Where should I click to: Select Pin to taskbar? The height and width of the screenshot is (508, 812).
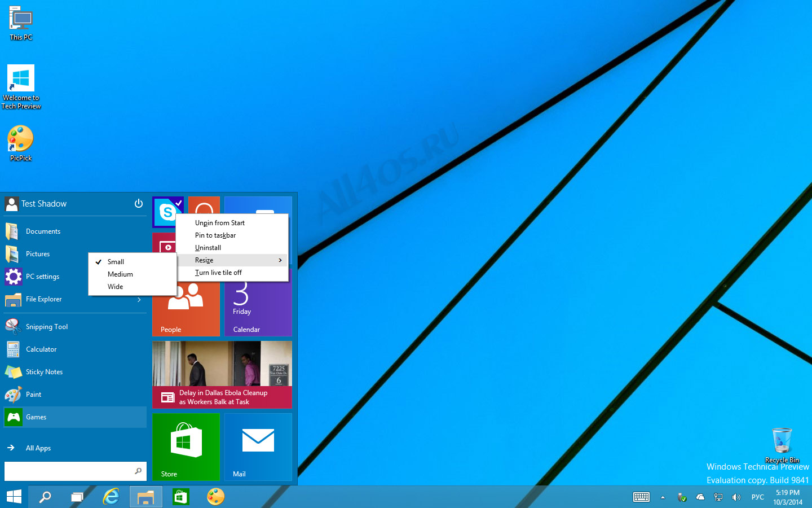232,235
